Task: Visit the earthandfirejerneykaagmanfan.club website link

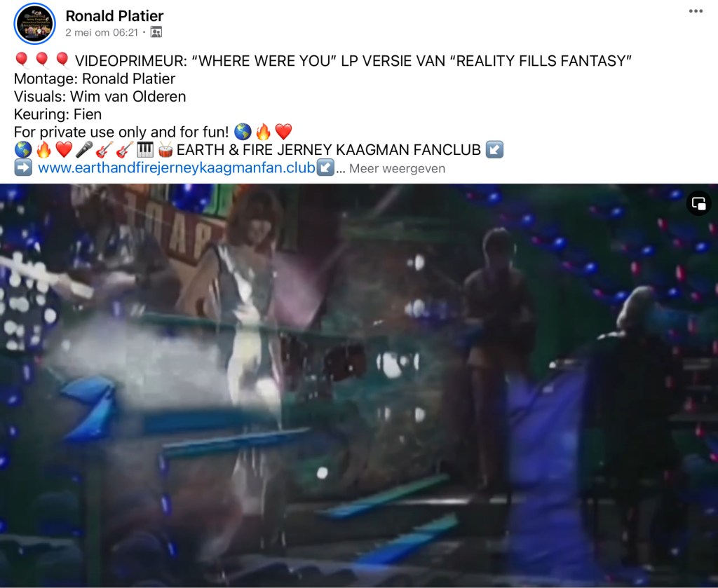Action: (x=176, y=168)
